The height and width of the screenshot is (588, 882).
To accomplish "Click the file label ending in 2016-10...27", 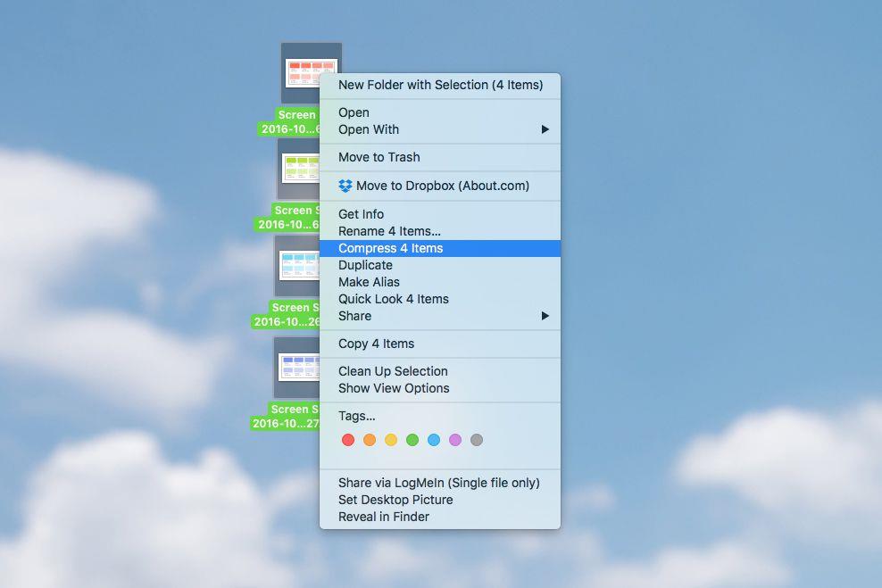I will [285, 417].
